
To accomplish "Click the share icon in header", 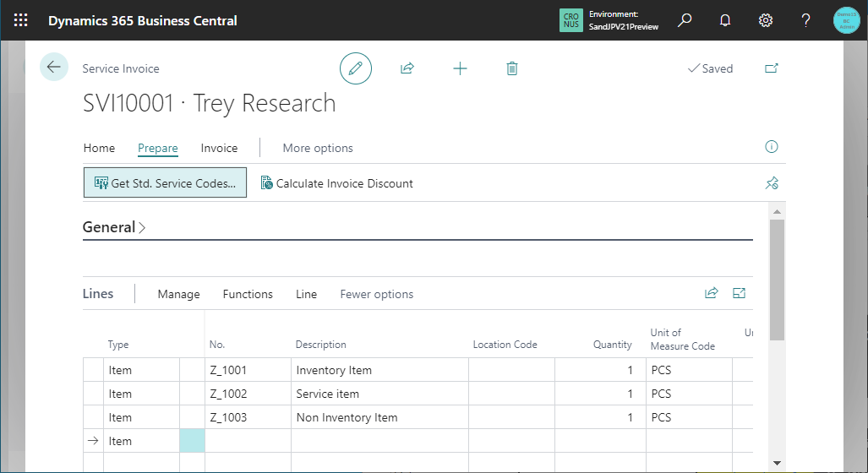I will click(x=407, y=68).
